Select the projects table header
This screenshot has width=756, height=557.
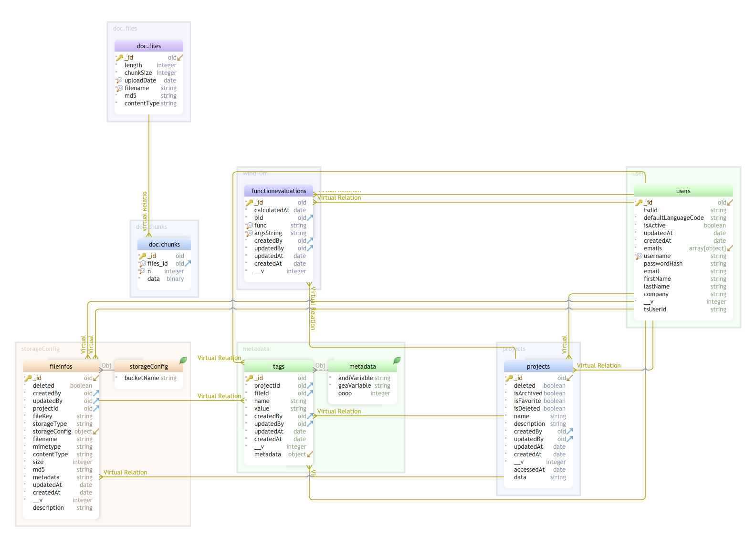[x=538, y=367]
